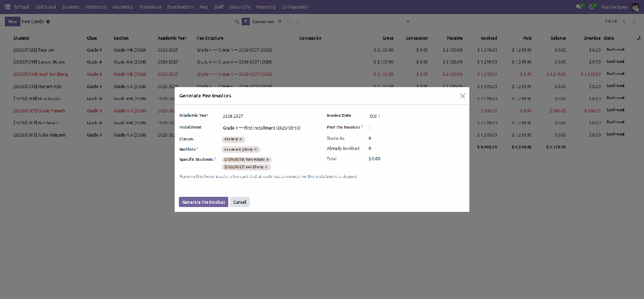
Task: Click the YourCompany company switcher
Action: point(614,7)
